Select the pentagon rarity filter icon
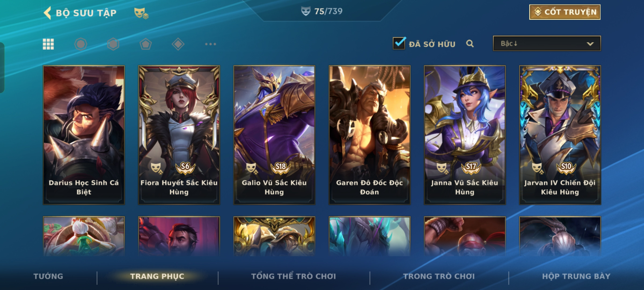 point(146,44)
